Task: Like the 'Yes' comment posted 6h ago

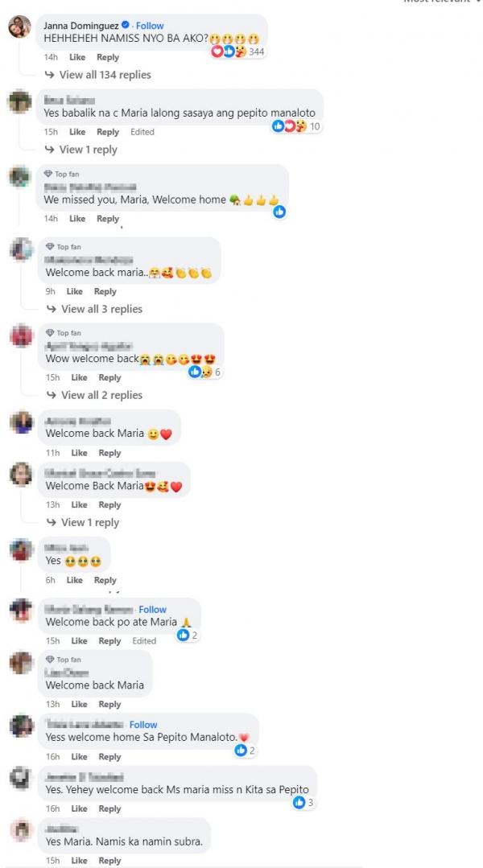Action: pyautogui.click(x=75, y=580)
